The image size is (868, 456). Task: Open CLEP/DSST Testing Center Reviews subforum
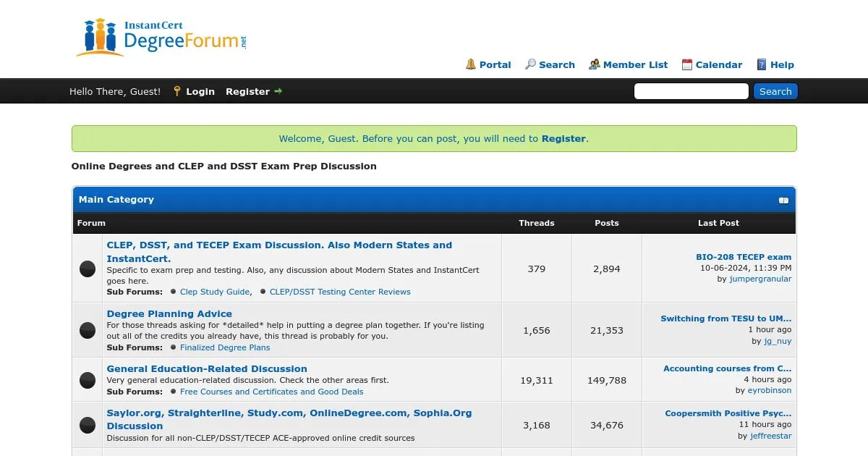[x=340, y=292]
